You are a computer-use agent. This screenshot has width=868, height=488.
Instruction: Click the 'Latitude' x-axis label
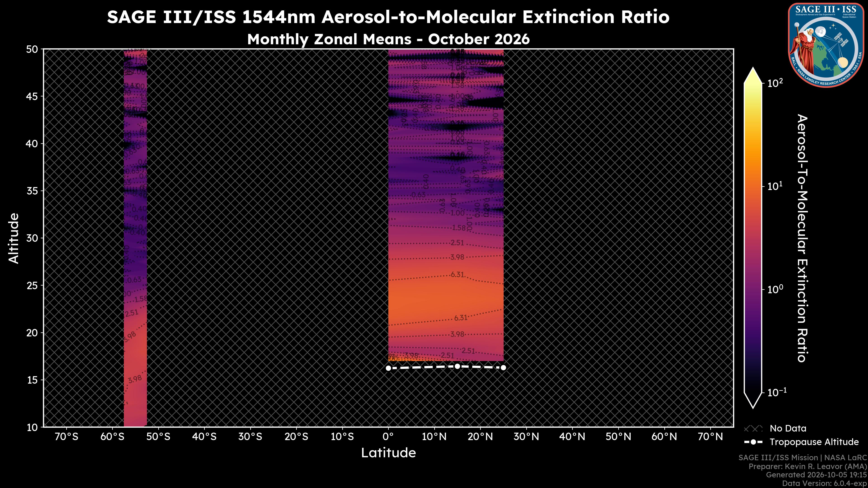pyautogui.click(x=389, y=453)
